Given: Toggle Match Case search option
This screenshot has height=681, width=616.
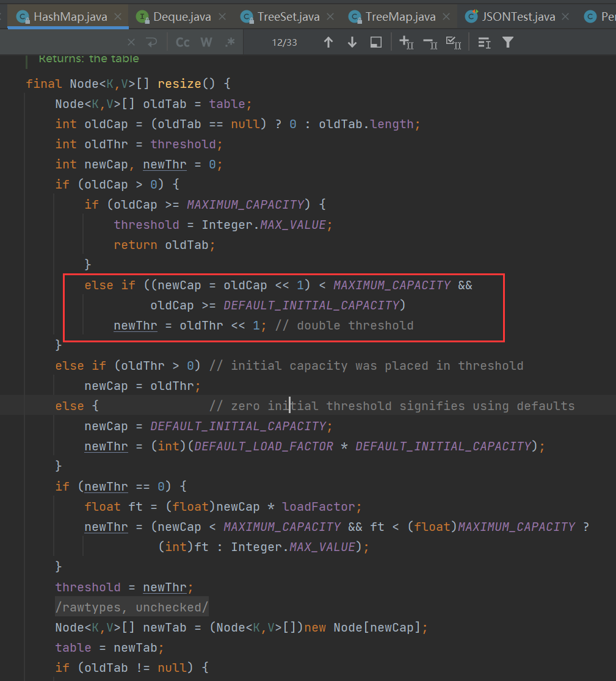Looking at the screenshot, I should [x=183, y=42].
